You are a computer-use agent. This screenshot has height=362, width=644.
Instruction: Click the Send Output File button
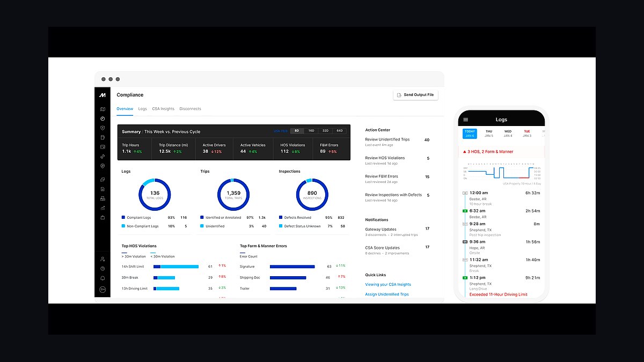tap(416, 95)
